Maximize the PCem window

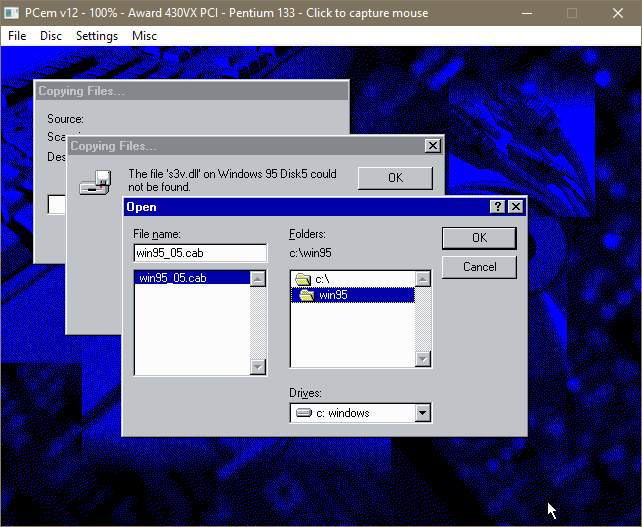[572, 13]
